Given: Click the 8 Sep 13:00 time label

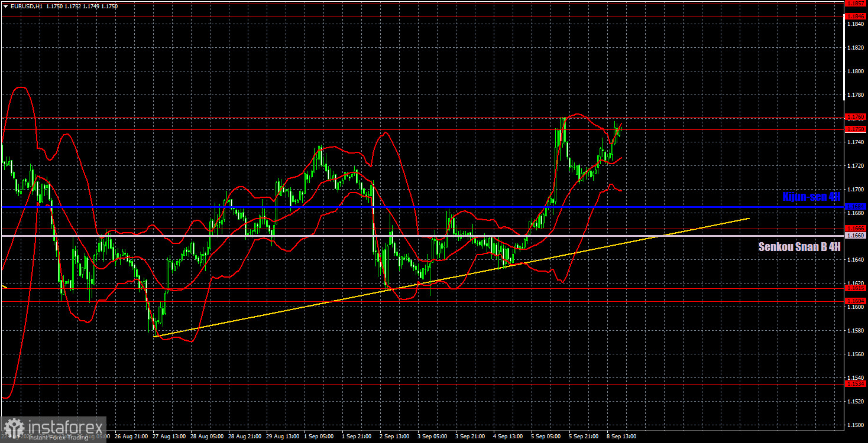Looking at the screenshot, I should coord(623,437).
